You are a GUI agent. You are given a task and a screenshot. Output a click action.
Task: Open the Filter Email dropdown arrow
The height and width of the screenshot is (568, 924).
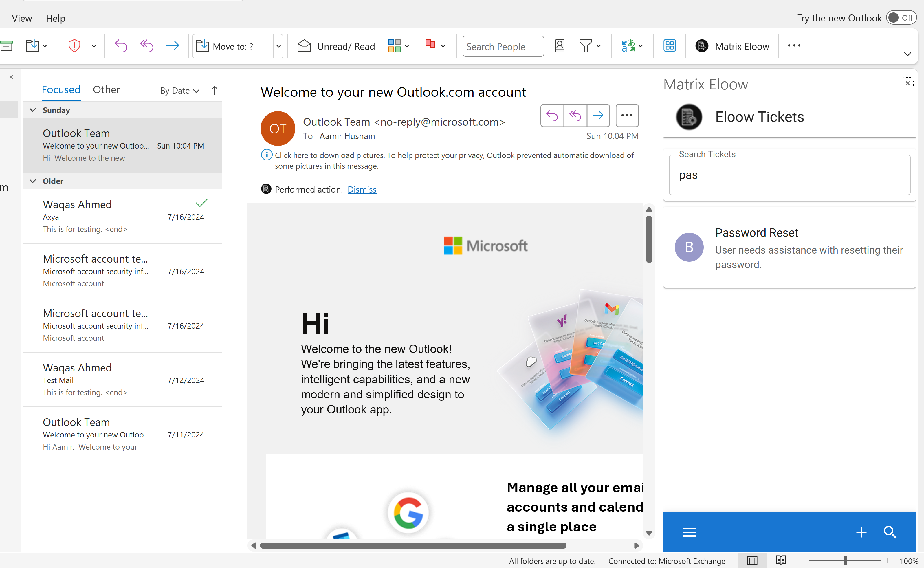click(x=598, y=46)
